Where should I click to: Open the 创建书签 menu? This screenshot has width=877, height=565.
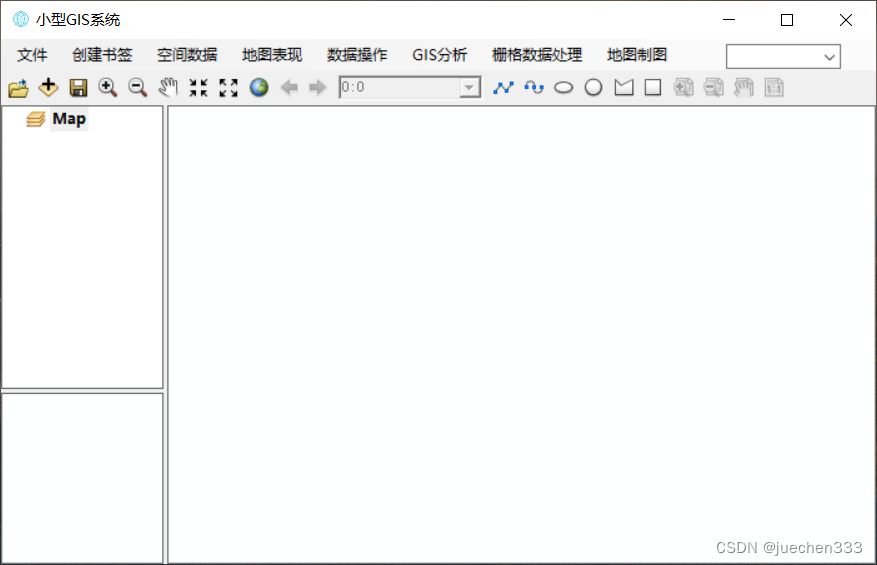102,55
